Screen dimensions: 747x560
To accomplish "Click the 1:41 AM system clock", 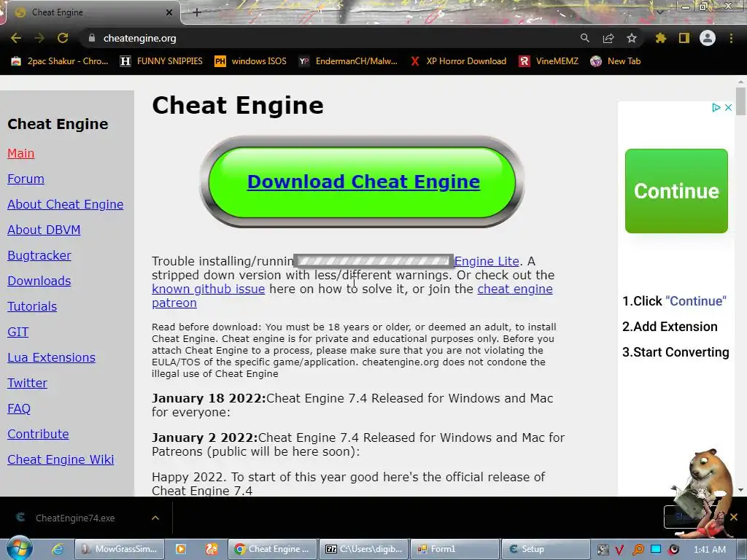I will point(710,550).
